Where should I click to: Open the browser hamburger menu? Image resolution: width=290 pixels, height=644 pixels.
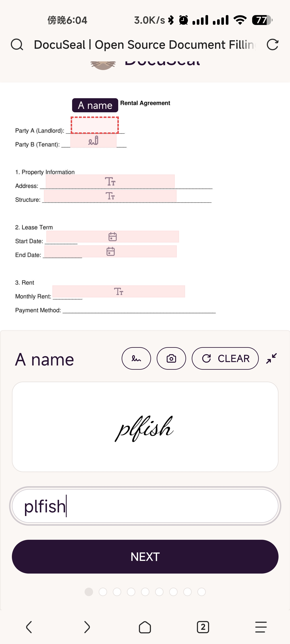(x=261, y=627)
